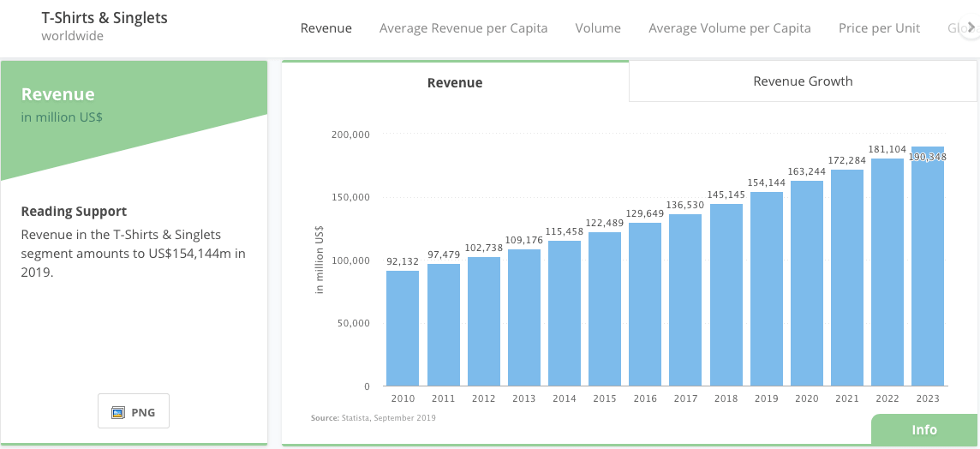Screen dimensions: 980x449
Task: Click the 2010 bar in chart
Action: (x=403, y=328)
